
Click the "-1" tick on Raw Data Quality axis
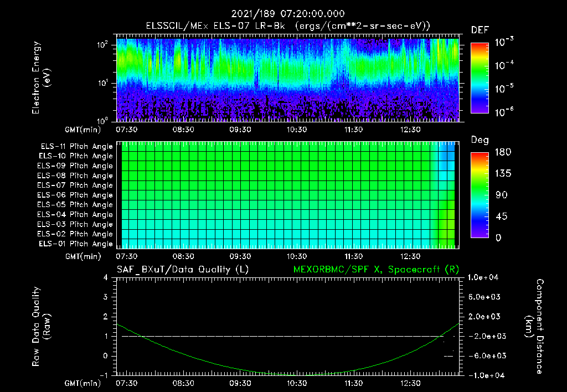[x=104, y=375]
